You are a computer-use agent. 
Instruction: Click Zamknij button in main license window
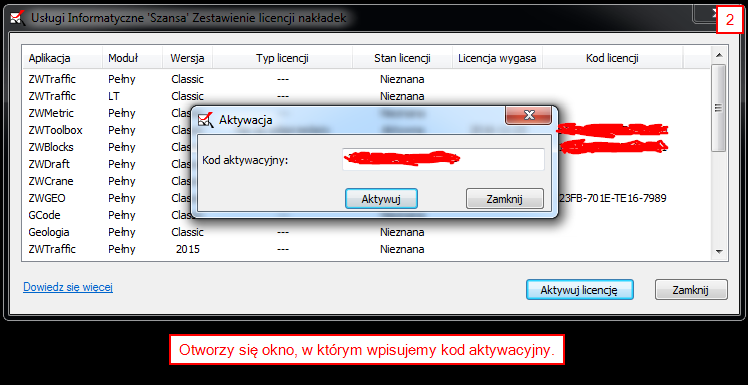pyautogui.click(x=691, y=290)
